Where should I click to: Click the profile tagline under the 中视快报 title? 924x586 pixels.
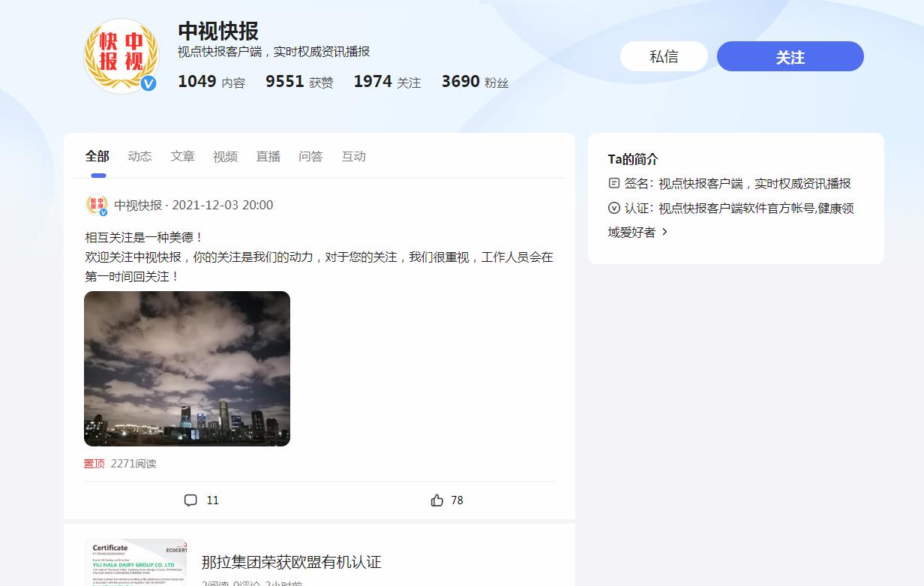coord(274,52)
